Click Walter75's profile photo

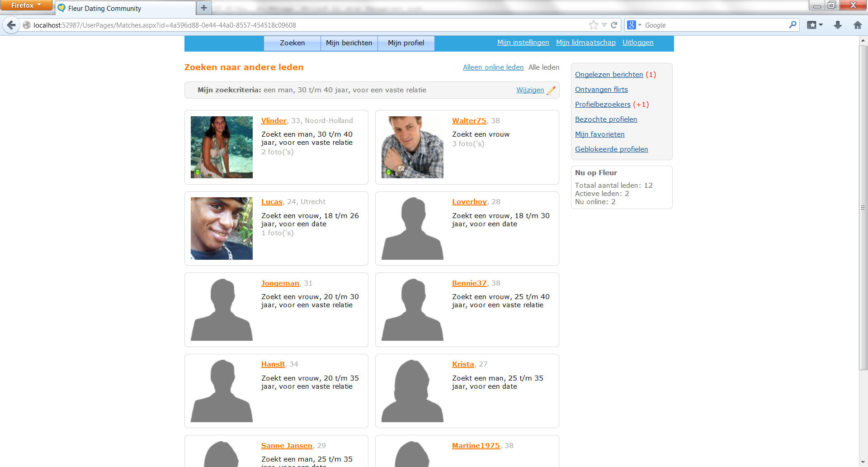412,147
